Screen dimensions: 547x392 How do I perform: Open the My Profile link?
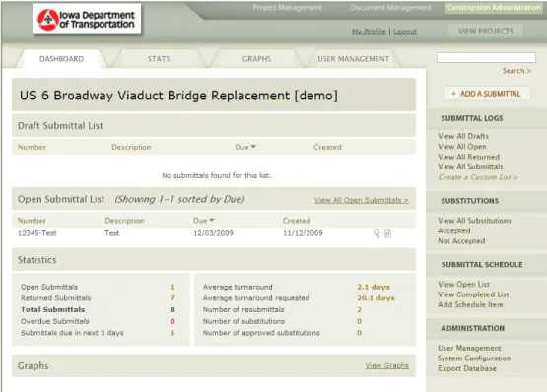tap(369, 32)
